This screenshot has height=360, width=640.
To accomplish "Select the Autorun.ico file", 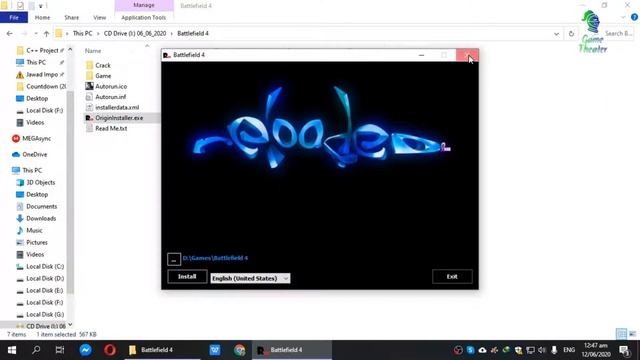I will pos(106,87).
